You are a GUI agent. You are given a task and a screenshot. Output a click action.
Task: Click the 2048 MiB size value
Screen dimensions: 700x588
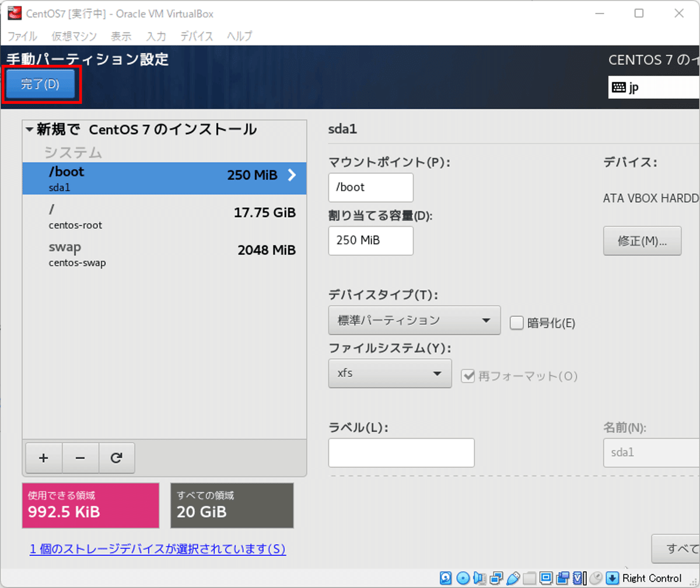tap(267, 250)
